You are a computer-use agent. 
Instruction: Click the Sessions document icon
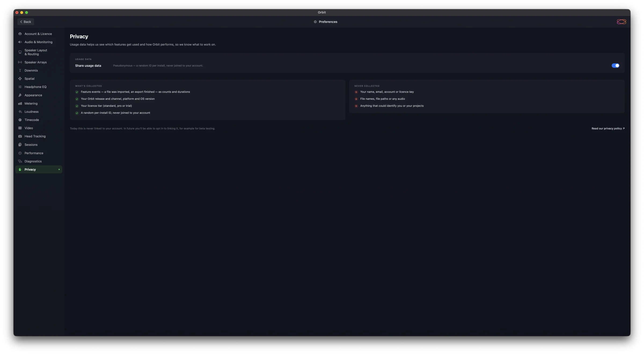[20, 145]
